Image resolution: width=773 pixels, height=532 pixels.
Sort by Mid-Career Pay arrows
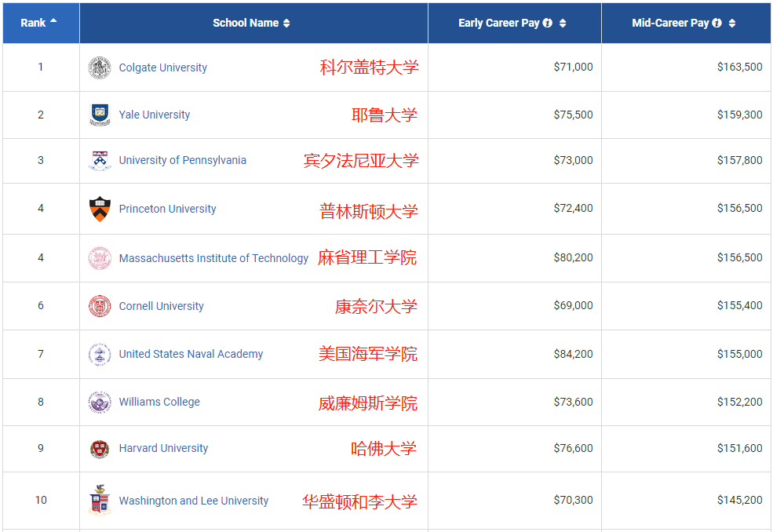(x=731, y=24)
